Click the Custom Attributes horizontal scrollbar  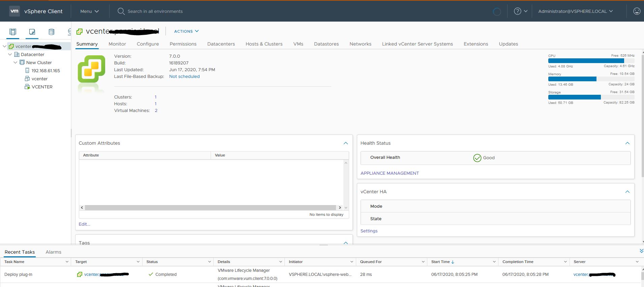210,207
